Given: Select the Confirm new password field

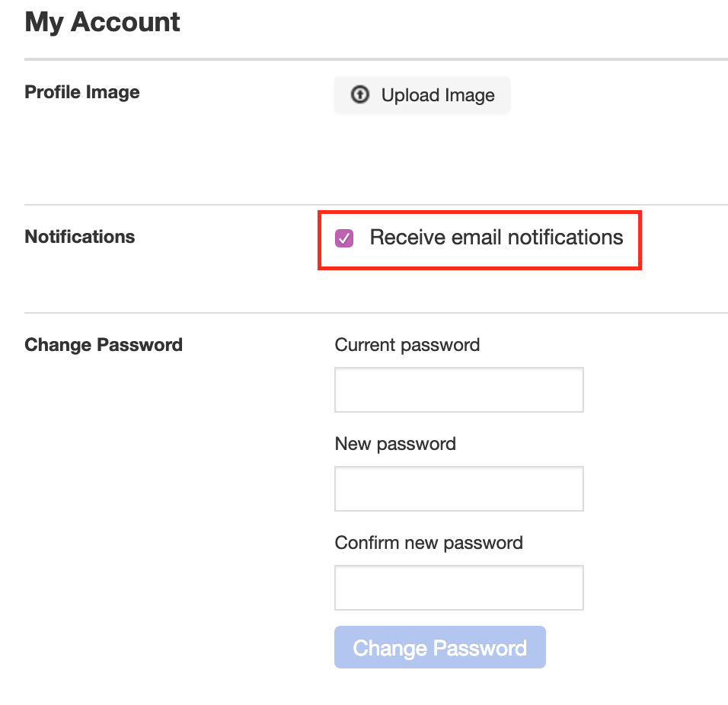Looking at the screenshot, I should pyautogui.click(x=458, y=588).
